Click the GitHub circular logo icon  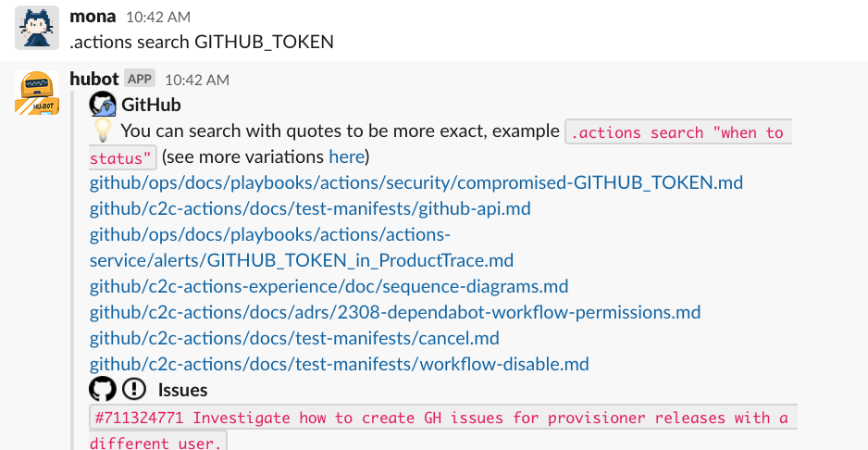(102, 105)
